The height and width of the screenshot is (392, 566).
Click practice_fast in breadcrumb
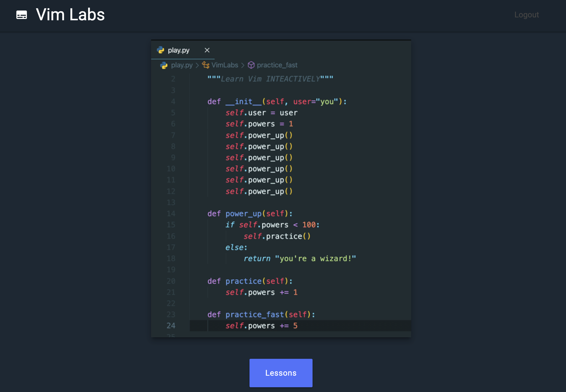(277, 65)
